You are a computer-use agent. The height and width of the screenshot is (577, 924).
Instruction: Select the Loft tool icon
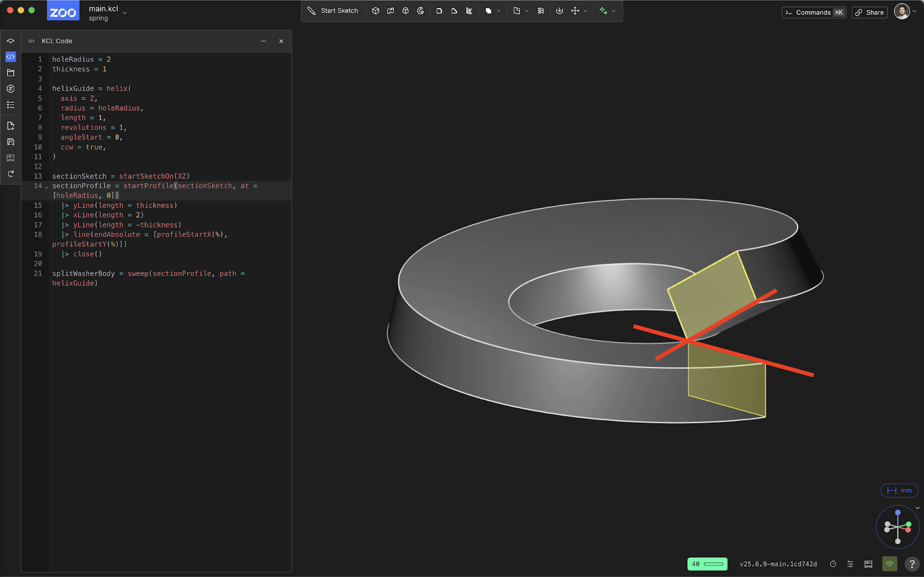[x=405, y=11]
